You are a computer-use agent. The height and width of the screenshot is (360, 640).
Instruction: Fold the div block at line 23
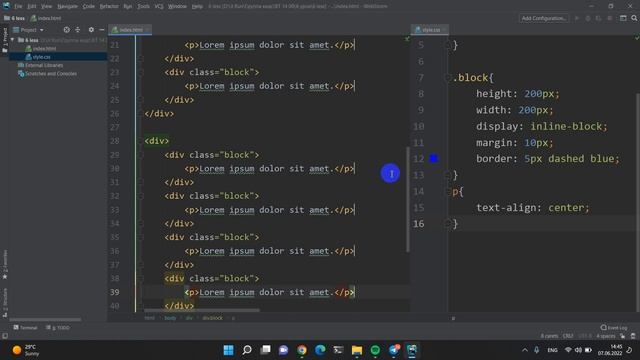coord(141,73)
